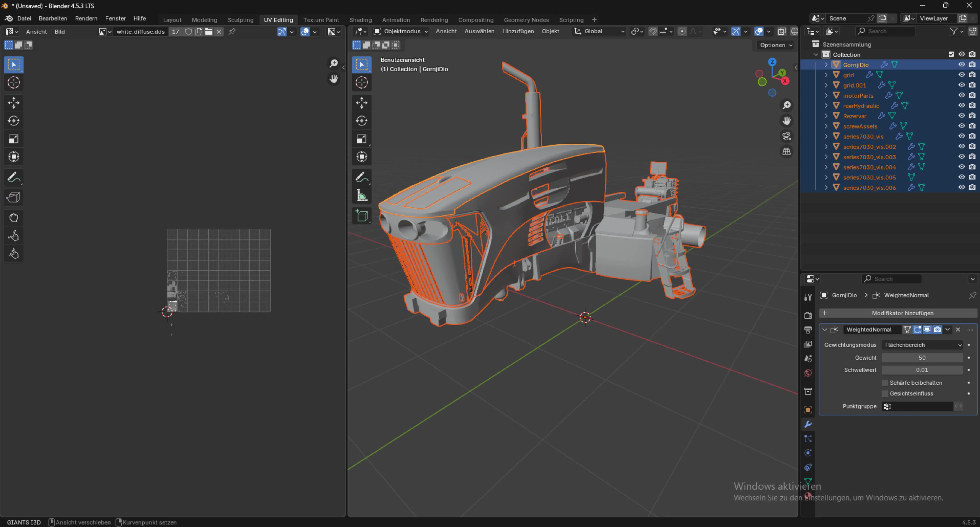Open the Render properties tab
Screen dimensions: 980x527
808,316
